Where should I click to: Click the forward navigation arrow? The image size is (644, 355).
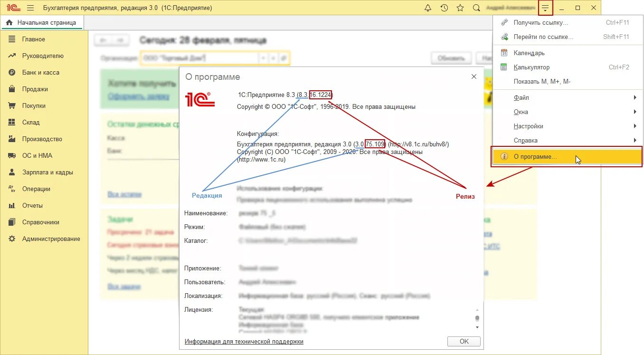pos(121,41)
